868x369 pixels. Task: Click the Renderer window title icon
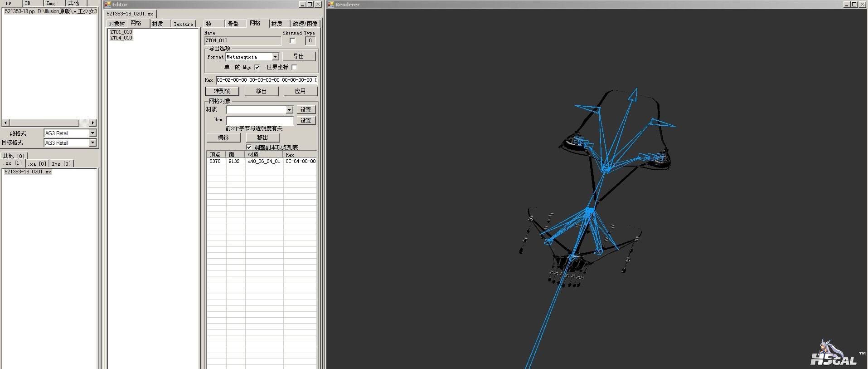click(330, 5)
